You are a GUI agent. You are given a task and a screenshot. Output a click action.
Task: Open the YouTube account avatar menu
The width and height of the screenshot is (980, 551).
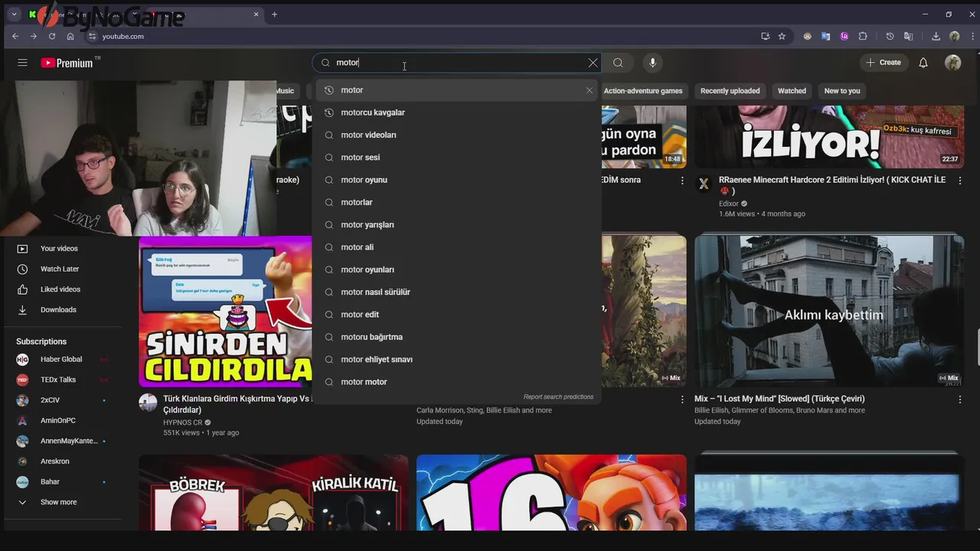point(953,63)
